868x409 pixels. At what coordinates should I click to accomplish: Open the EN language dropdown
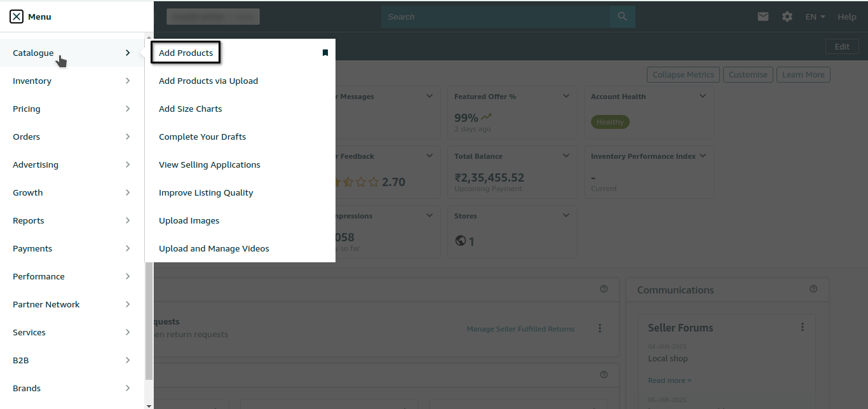pos(815,17)
